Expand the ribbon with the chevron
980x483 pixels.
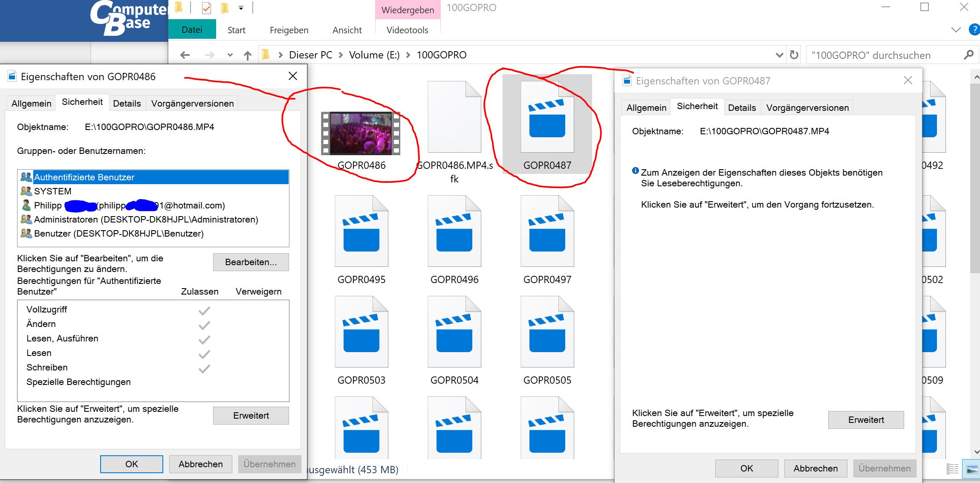[956, 30]
